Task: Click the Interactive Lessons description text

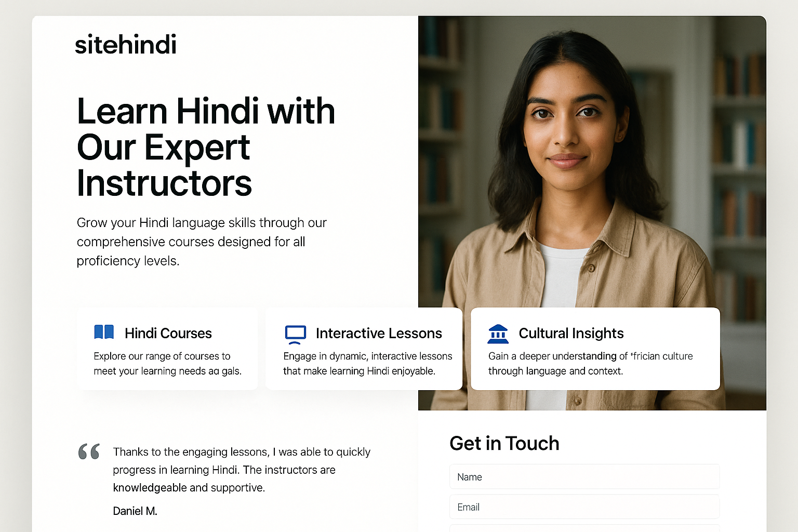Action: [367, 364]
